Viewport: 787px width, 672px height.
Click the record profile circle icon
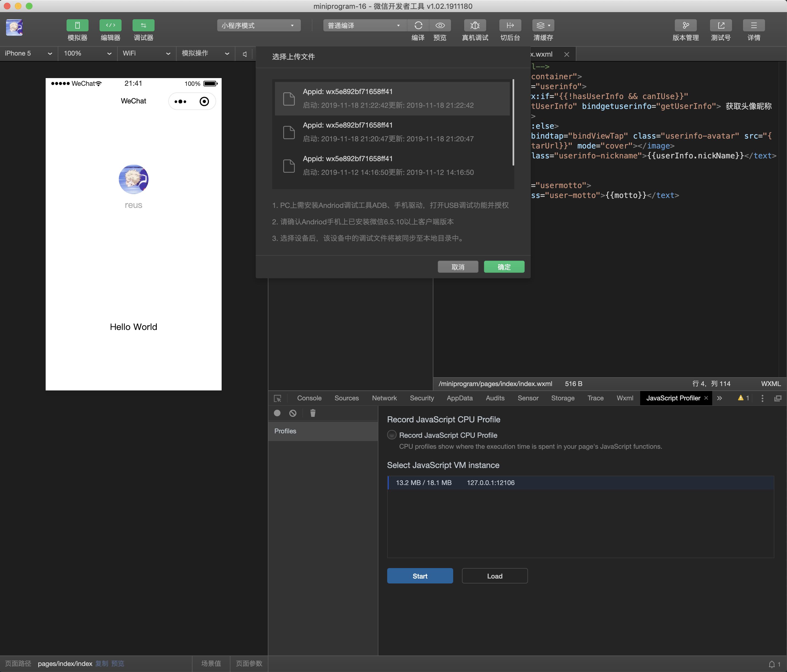pos(277,413)
